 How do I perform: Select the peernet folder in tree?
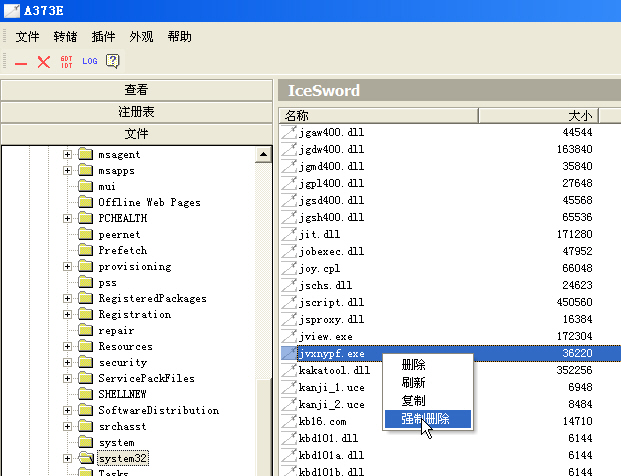(119, 234)
